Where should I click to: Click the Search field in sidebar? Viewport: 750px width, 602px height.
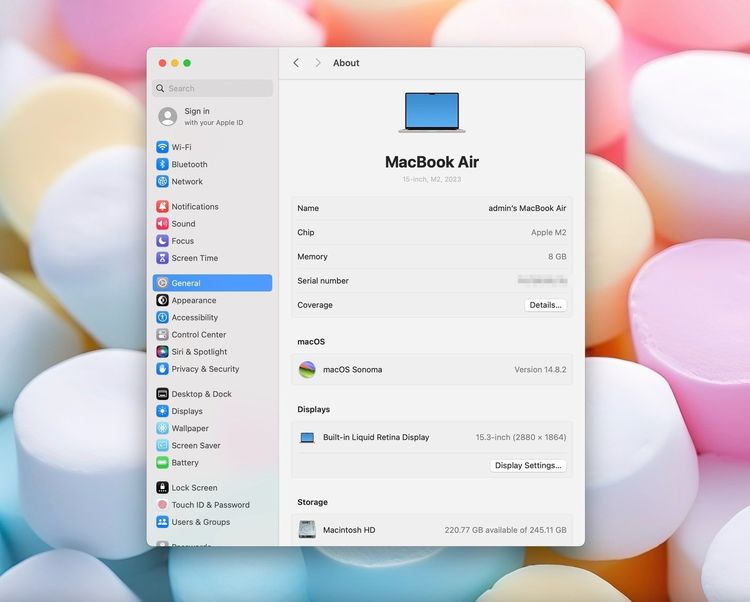coord(212,88)
